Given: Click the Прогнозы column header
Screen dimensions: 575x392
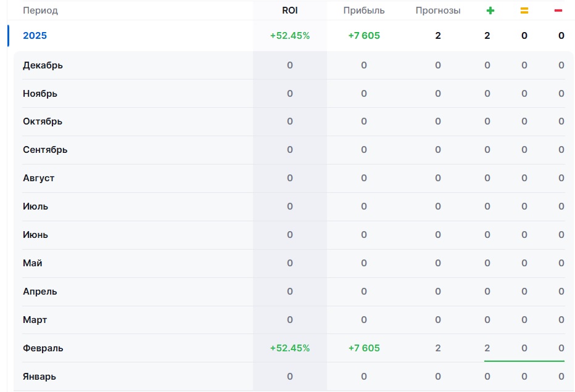Looking at the screenshot, I should pos(437,10).
